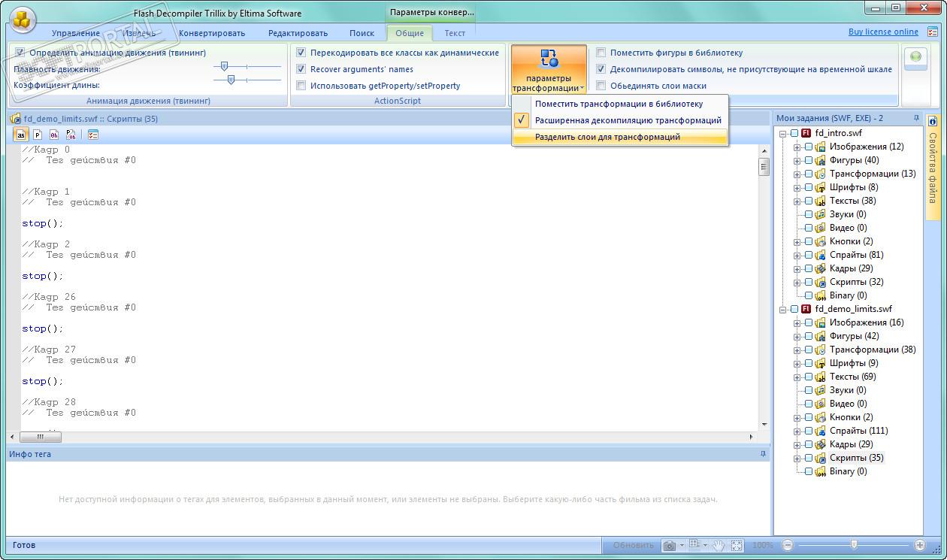Select Кнопки (2) row under fd_intro.swf
The width and height of the screenshot is (947, 560).
point(852,241)
